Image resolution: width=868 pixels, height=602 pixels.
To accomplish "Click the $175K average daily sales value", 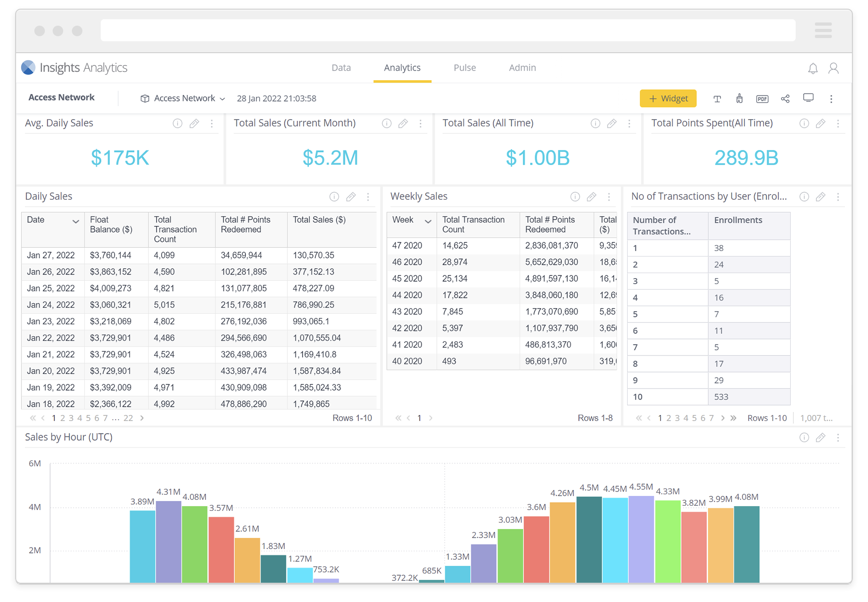I will pyautogui.click(x=120, y=158).
